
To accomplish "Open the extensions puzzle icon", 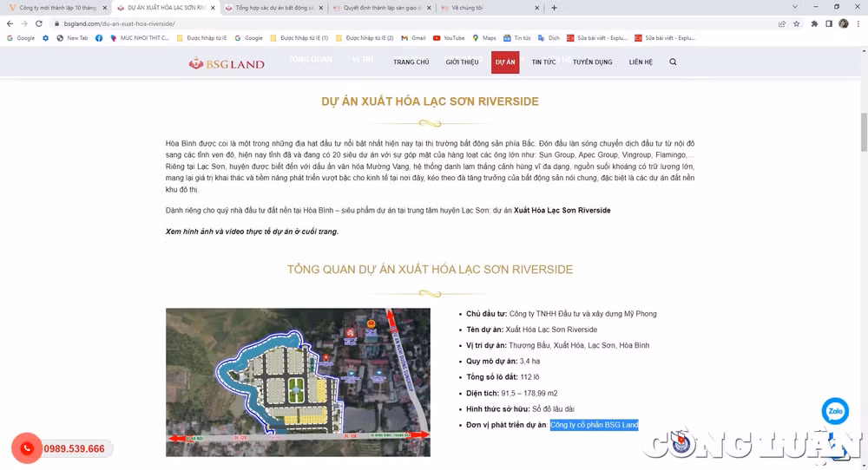I will click(x=814, y=23).
